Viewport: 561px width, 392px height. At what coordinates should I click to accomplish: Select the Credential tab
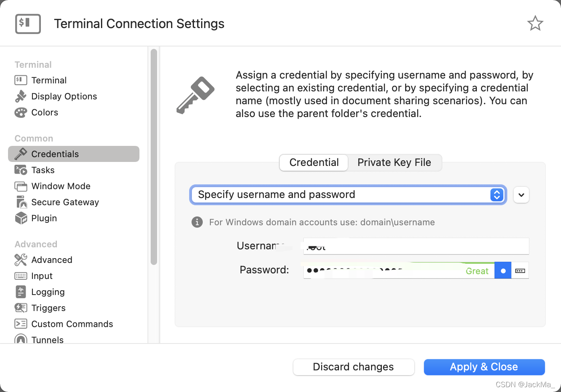pyautogui.click(x=314, y=162)
